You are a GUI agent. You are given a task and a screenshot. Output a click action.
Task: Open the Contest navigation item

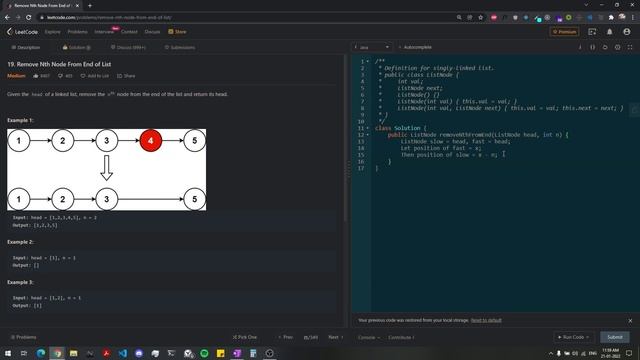pyautogui.click(x=129, y=32)
